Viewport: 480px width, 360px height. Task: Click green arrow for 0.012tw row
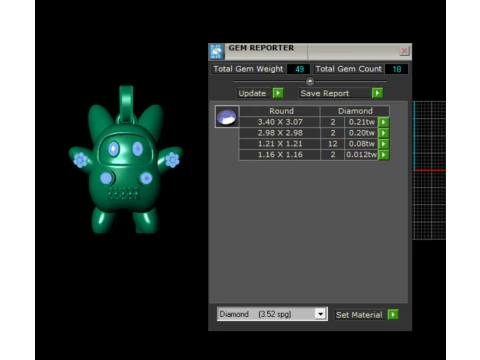click(384, 155)
